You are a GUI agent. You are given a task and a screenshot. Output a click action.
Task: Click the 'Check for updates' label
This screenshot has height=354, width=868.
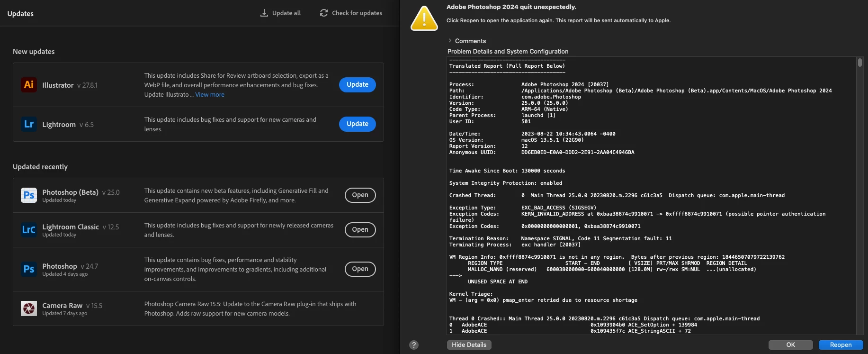pos(357,13)
